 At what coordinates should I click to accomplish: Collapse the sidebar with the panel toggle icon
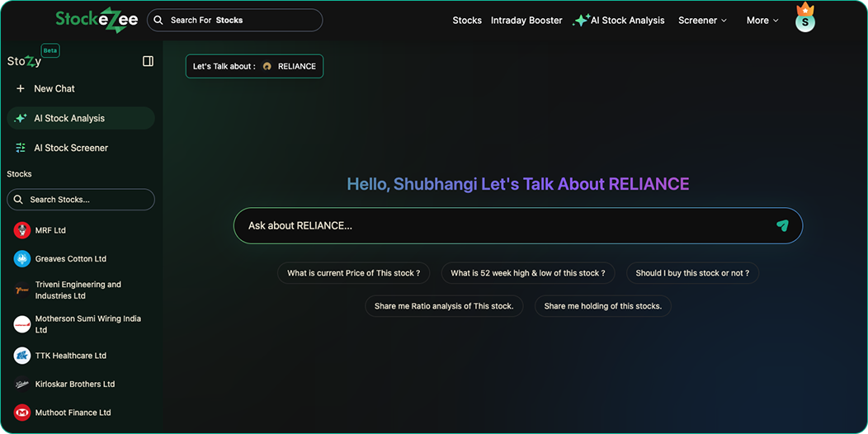[x=148, y=61]
